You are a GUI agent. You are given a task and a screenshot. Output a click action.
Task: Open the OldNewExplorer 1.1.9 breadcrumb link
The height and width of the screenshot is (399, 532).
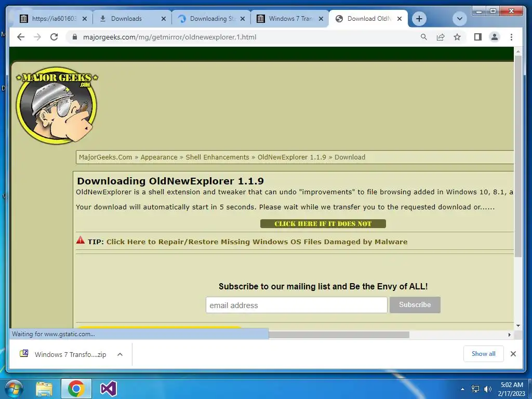coord(292,157)
